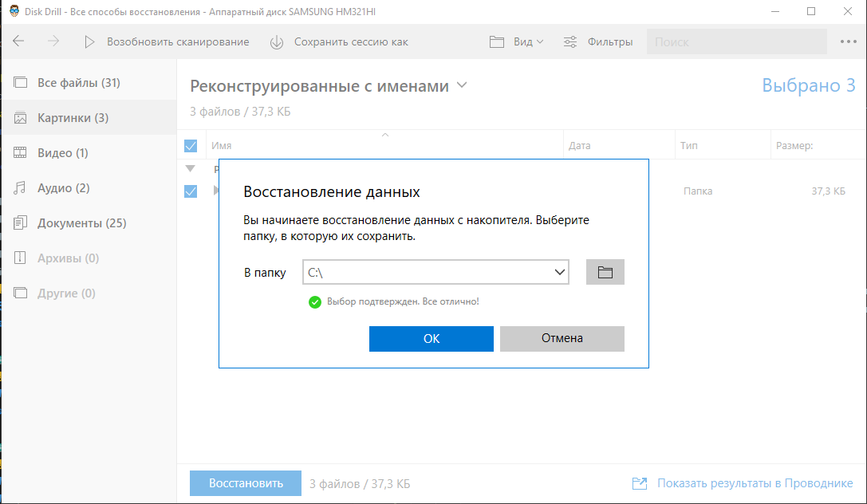The image size is (867, 504).
Task: Click the back arrow navigation icon
Action: click(x=18, y=41)
